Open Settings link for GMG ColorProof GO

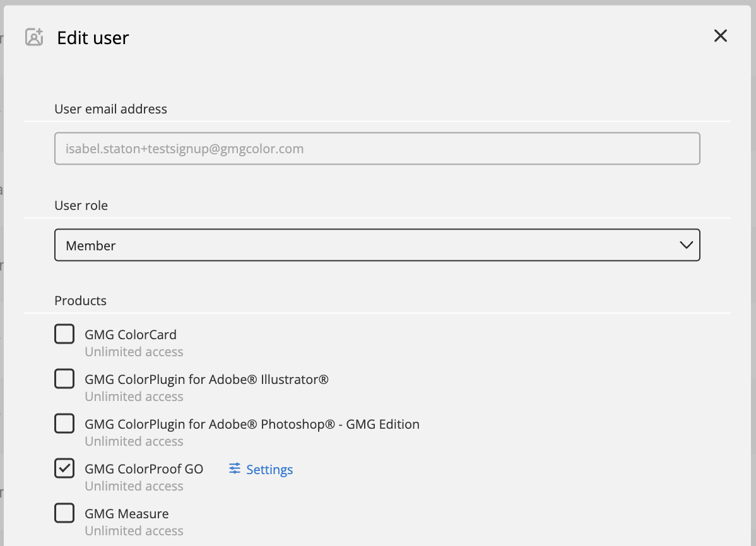click(261, 469)
